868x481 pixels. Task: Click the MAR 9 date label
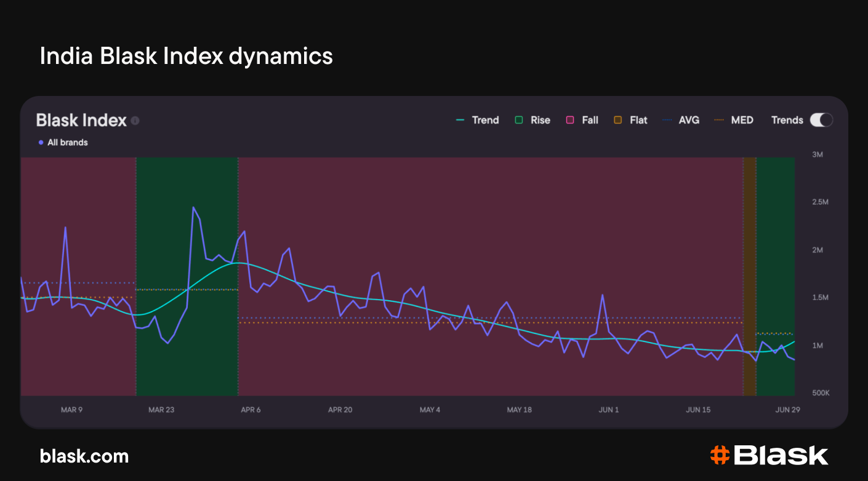point(71,410)
